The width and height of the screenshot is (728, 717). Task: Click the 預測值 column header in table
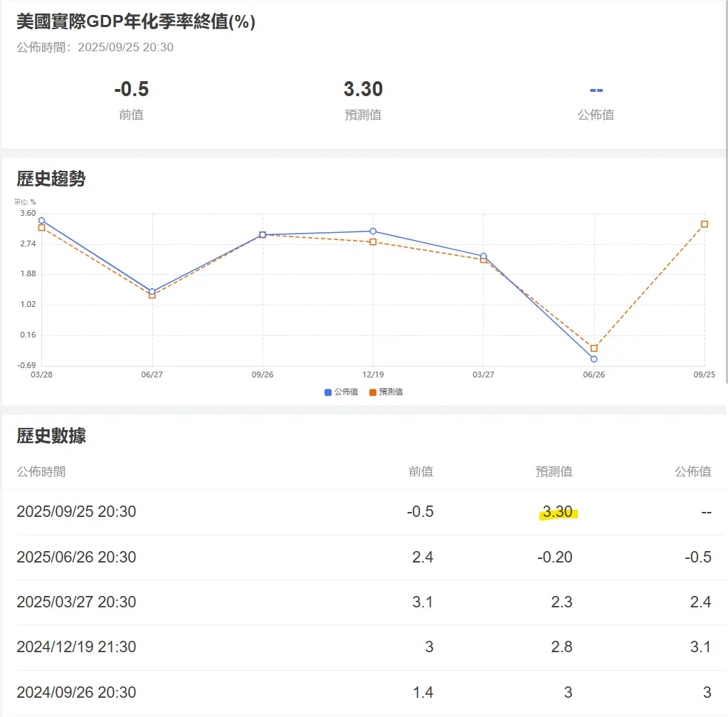click(553, 471)
